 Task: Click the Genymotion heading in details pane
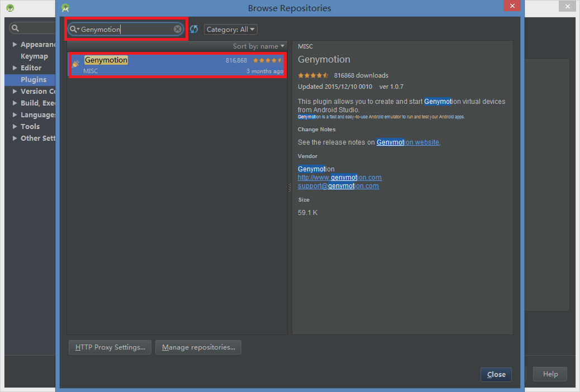click(x=324, y=60)
